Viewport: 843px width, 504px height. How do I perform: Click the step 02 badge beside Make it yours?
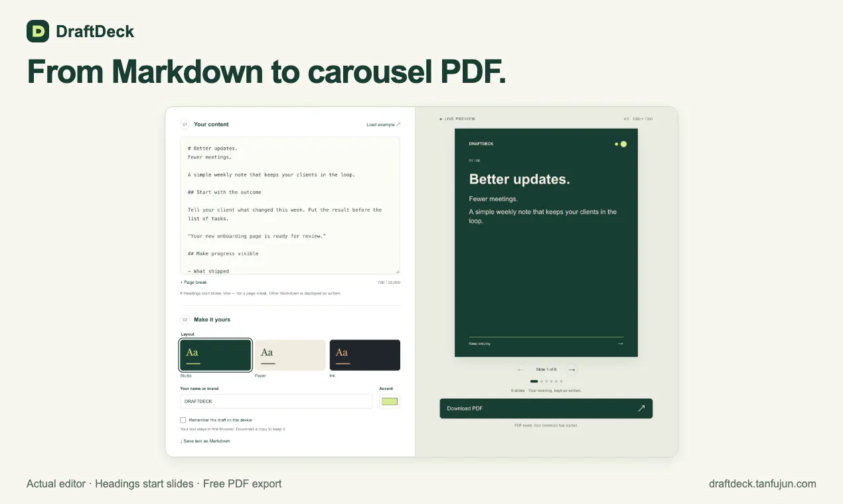click(185, 319)
